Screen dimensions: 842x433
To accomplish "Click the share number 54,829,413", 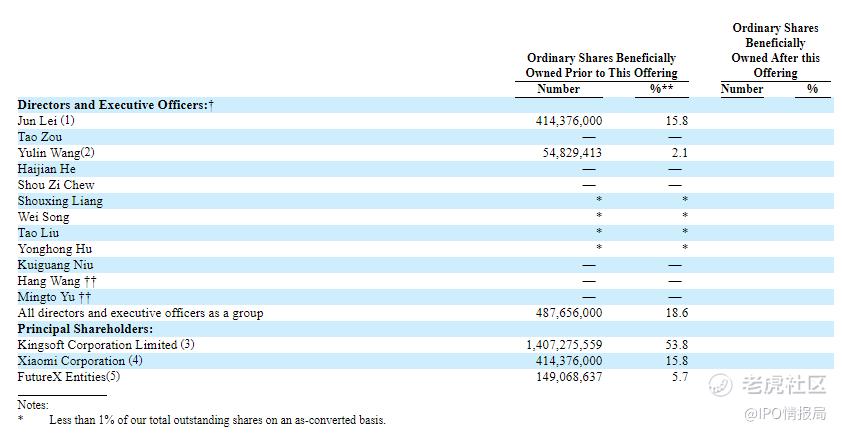I will [572, 153].
